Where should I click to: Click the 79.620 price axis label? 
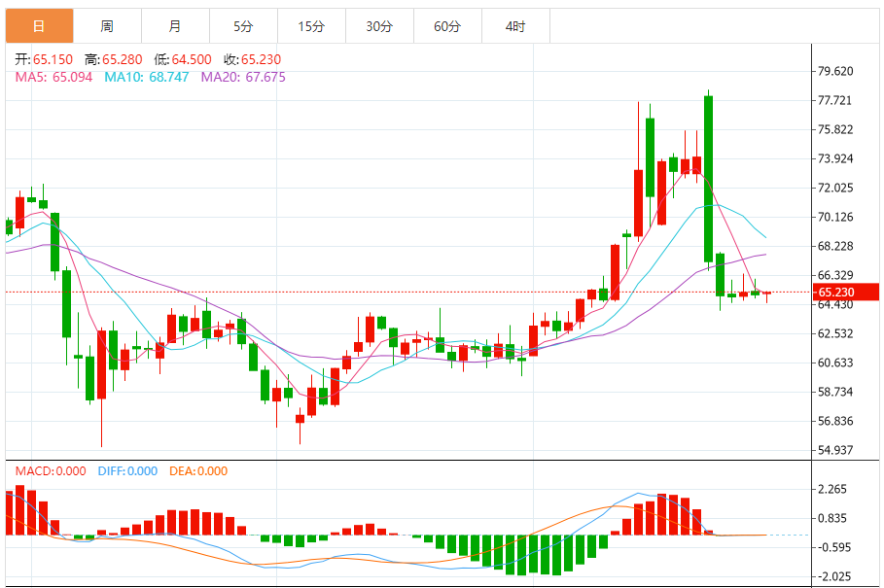point(835,72)
